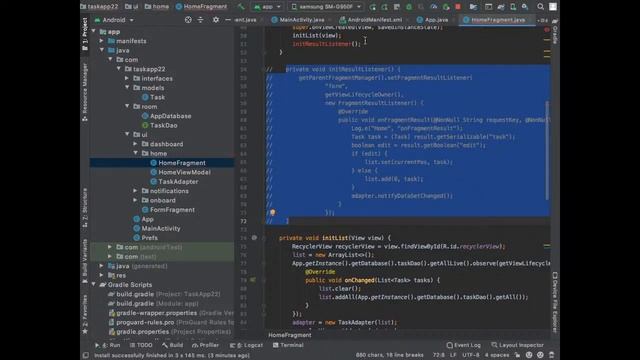This screenshot has height=360, width=640.
Task: Click the LF line separator indicator
Action: pyautogui.click(x=453, y=355)
